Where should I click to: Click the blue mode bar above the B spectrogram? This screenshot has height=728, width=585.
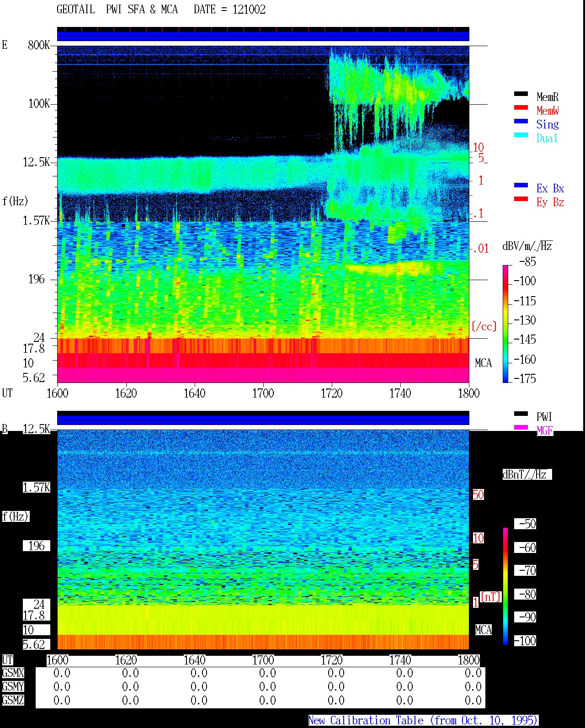point(263,420)
